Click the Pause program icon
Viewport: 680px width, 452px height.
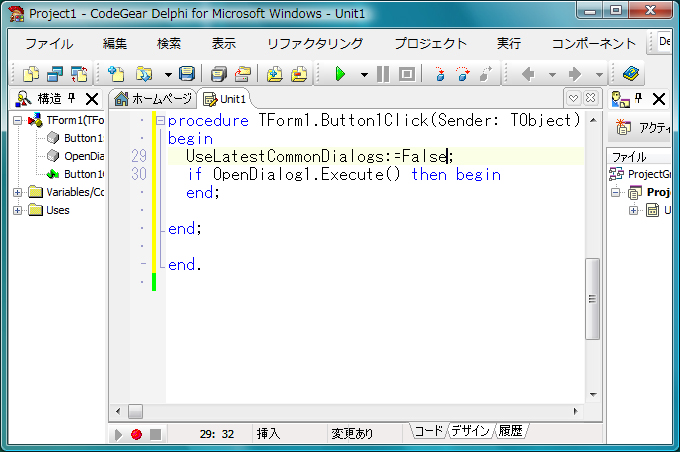383,74
